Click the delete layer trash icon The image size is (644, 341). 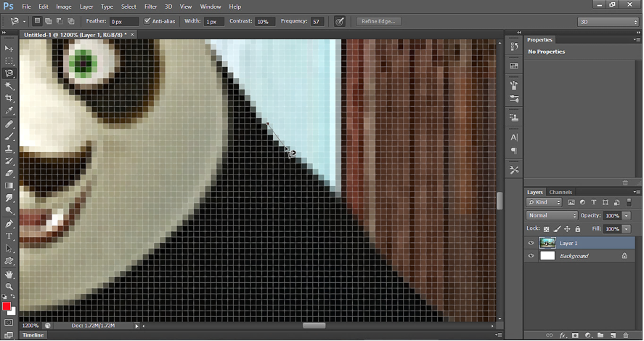[x=626, y=336]
